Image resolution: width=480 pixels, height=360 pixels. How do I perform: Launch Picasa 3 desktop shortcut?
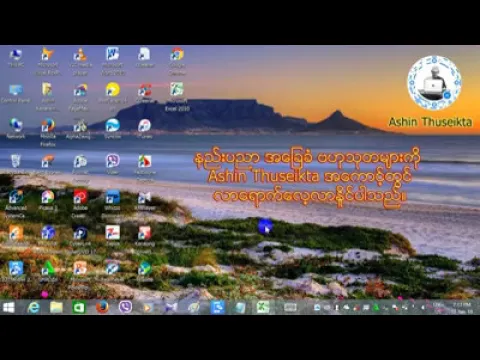(x=48, y=201)
